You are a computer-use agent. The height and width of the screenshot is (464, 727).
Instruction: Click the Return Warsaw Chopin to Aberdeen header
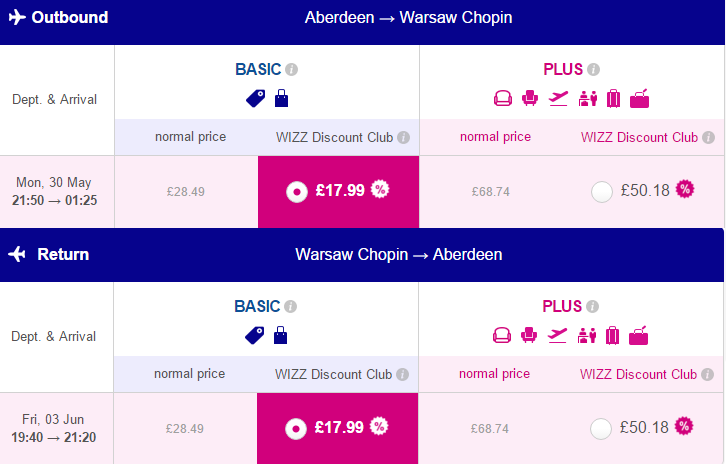click(x=362, y=255)
